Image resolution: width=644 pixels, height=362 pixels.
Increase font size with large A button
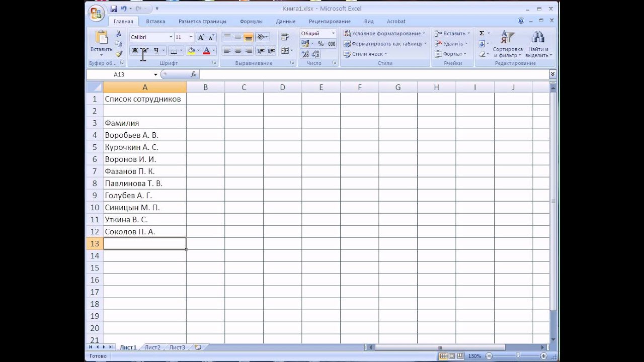click(x=201, y=37)
